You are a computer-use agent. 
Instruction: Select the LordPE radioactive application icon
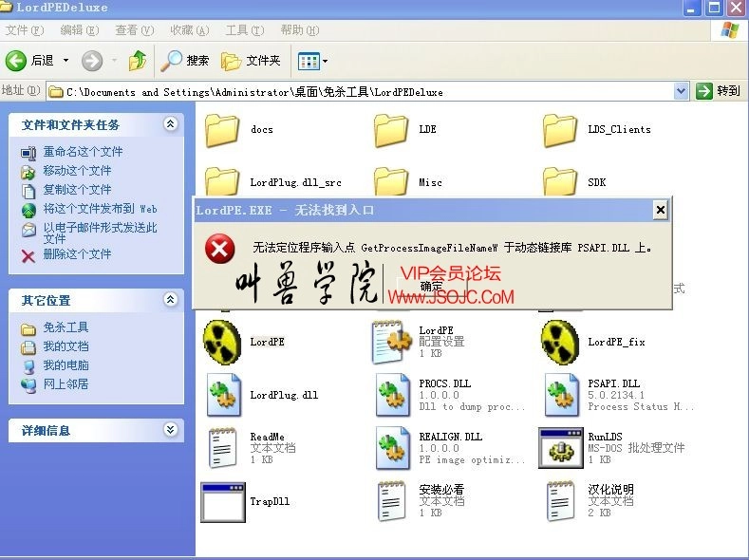click(x=222, y=342)
